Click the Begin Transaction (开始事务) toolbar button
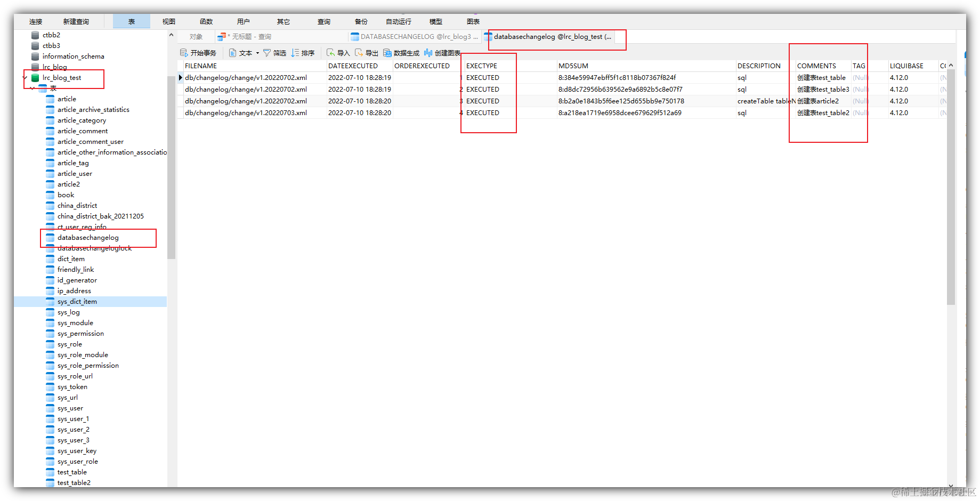 [x=198, y=53]
